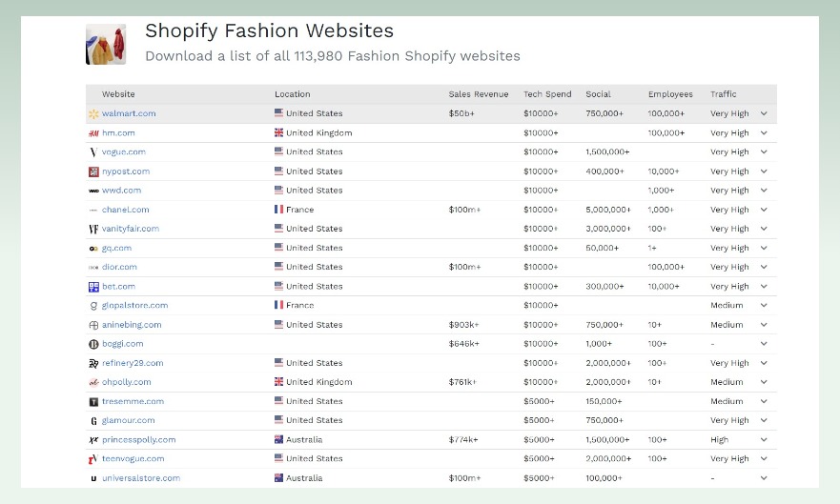840x504 pixels.
Task: Click Australia flag in princesspolly.com row
Action: click(x=278, y=439)
